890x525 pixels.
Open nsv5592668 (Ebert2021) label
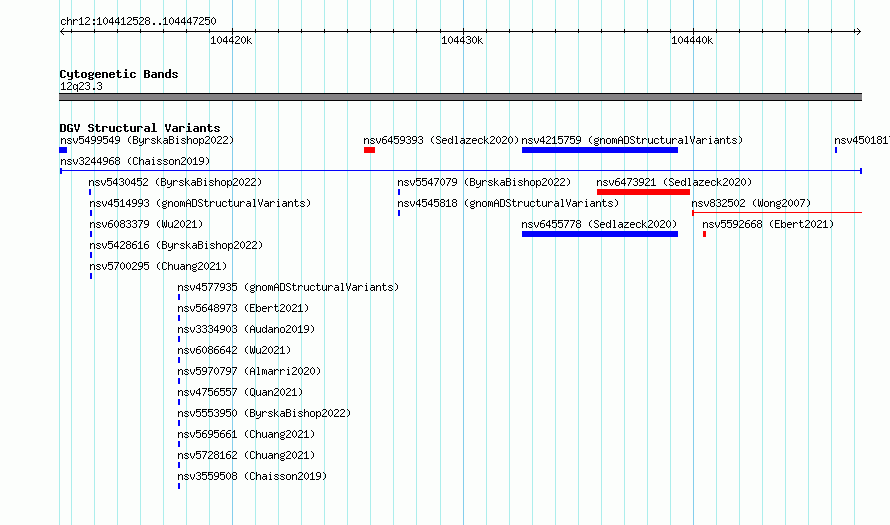[x=768, y=224]
